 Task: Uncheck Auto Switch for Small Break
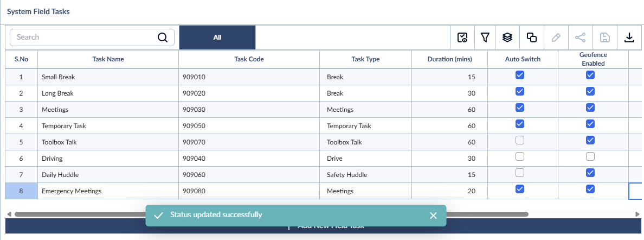(x=519, y=75)
